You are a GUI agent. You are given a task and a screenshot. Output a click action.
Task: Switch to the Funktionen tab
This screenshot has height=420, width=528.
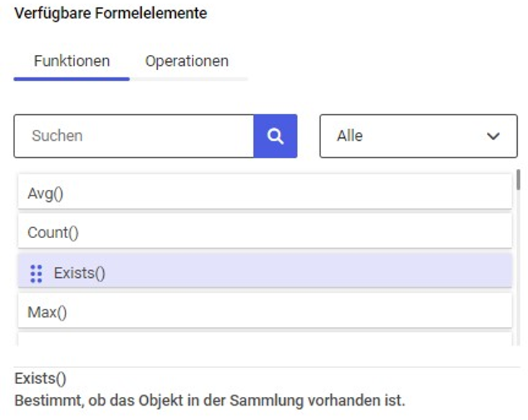71,61
